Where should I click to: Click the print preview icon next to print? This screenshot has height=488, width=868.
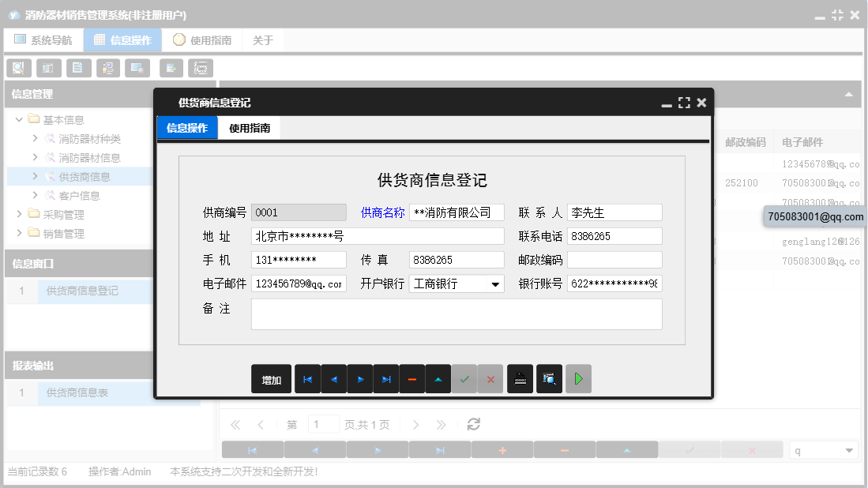548,378
